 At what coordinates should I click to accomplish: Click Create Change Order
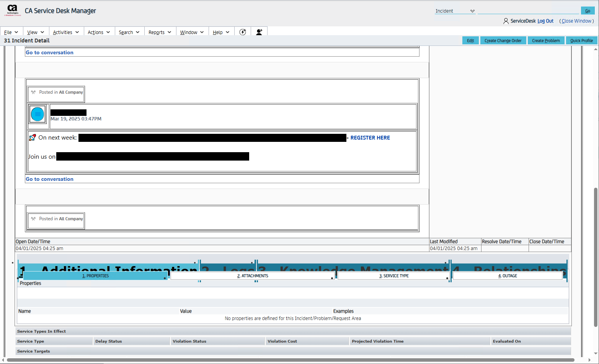(503, 41)
